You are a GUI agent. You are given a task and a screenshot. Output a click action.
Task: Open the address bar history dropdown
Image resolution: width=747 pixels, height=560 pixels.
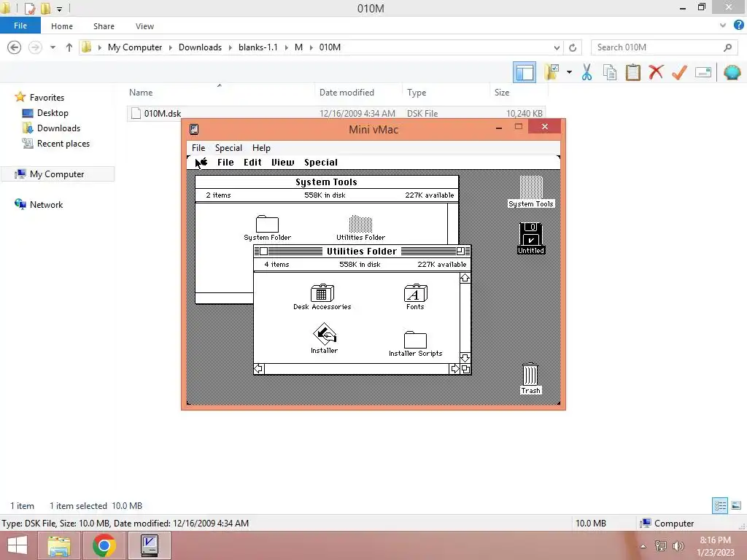coord(557,47)
